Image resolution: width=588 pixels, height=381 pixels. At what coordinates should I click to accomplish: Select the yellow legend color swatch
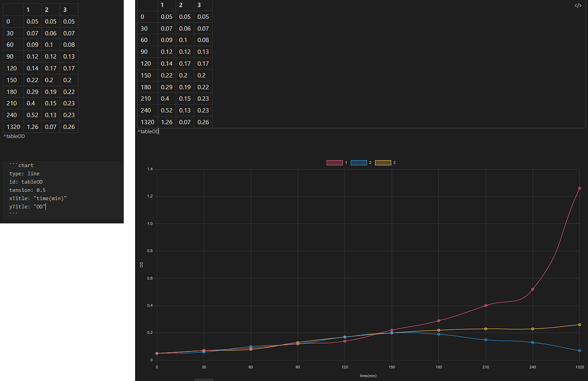(384, 162)
